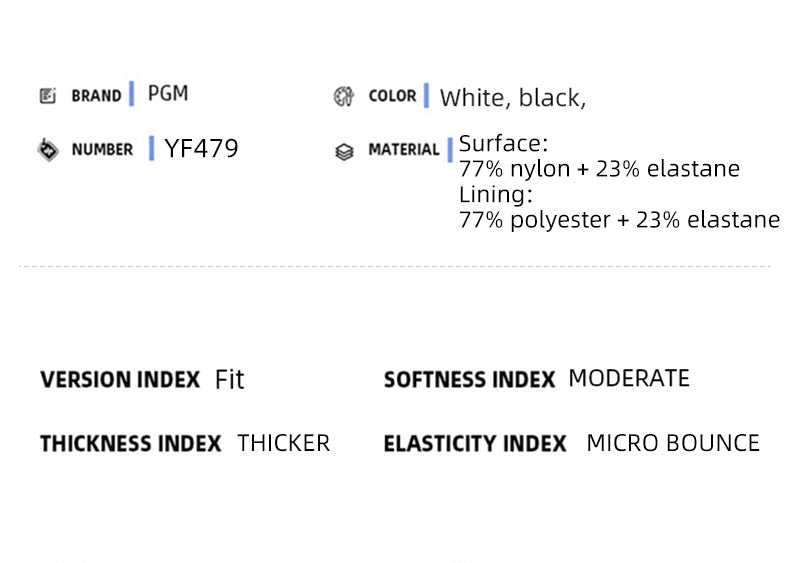Click the MATERIAL label
Screen dimensions: 790x563
(x=403, y=150)
